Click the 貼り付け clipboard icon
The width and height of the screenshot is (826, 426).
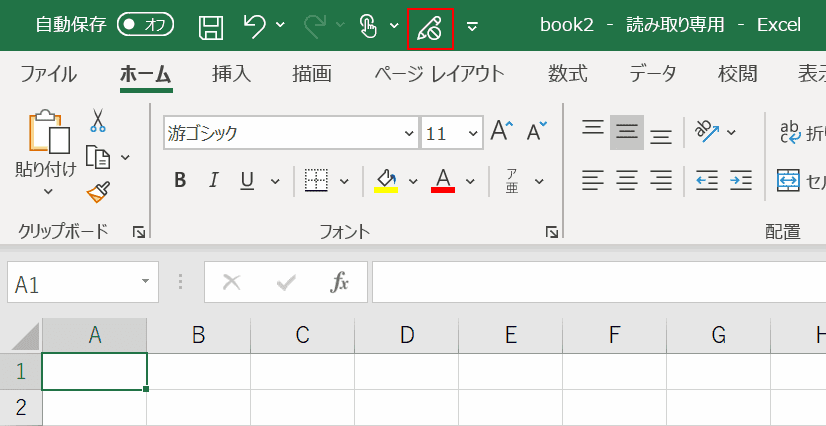point(49,132)
